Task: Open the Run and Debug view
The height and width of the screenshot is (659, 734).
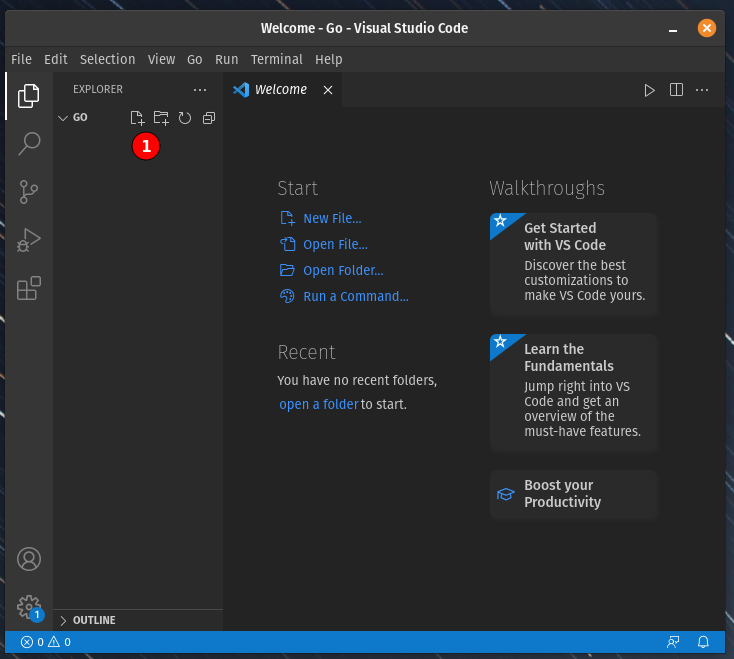Action: (29, 240)
